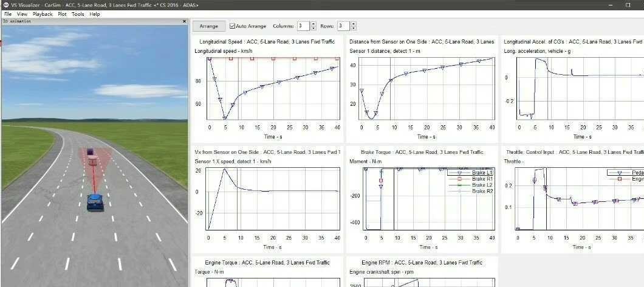Click the Distance from Sensor plot title
Image resolution: width=644 pixels, height=287 pixels.
point(422,42)
